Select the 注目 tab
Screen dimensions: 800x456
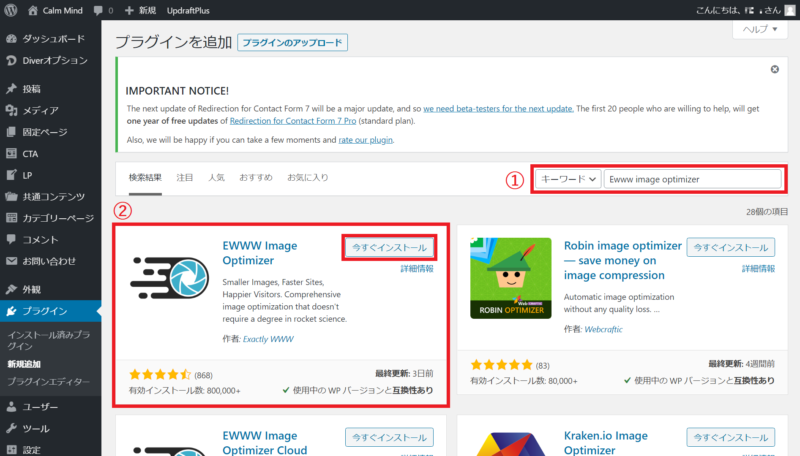(x=185, y=178)
